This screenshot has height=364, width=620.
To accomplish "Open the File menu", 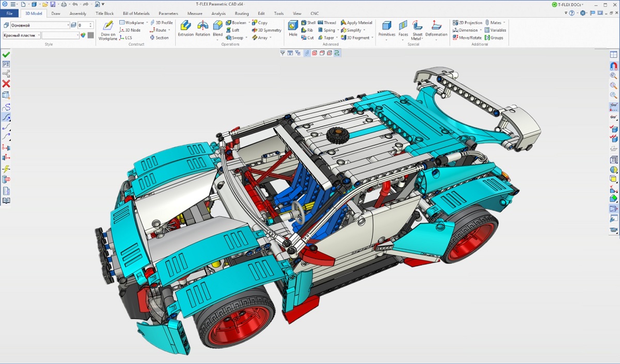I will coord(9,13).
